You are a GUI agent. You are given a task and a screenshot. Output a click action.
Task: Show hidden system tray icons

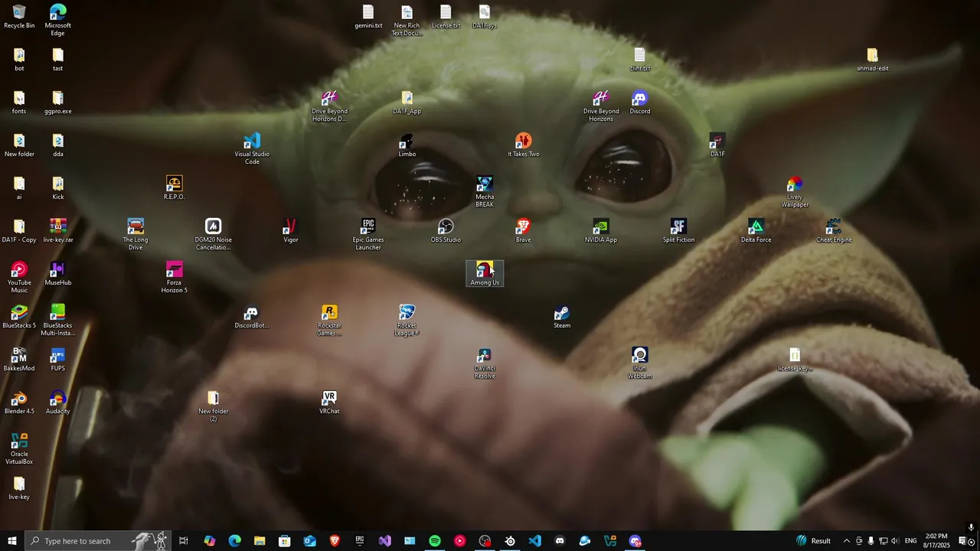pyautogui.click(x=846, y=541)
